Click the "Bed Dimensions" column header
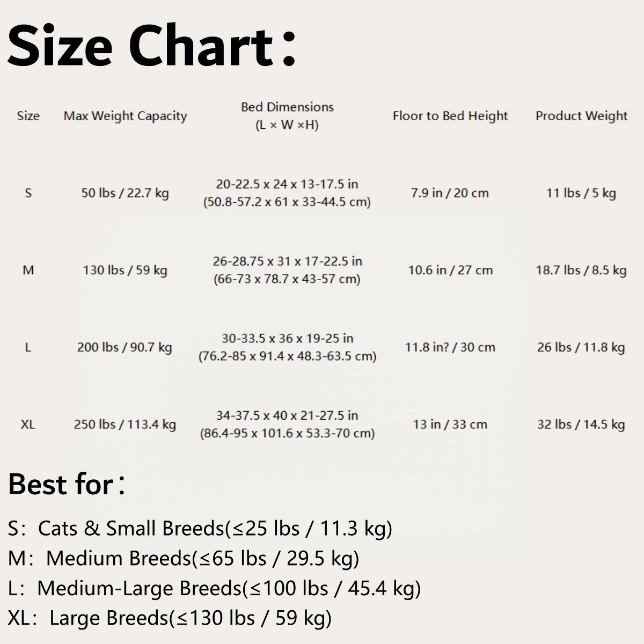Screen dimensions: 644x644 click(287, 115)
